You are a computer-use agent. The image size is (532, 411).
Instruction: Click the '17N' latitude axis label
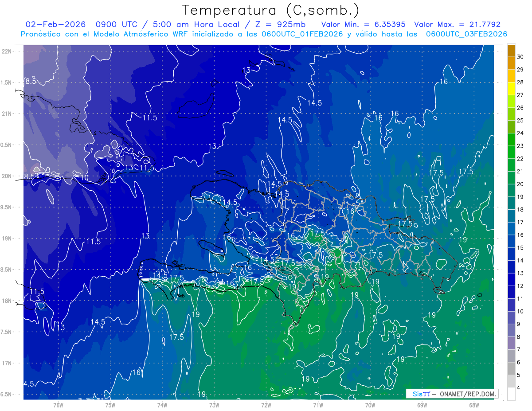[7, 364]
